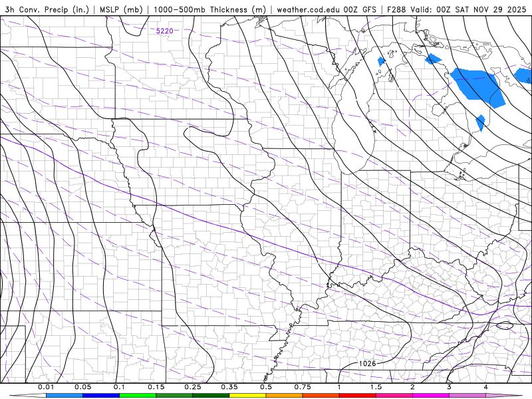Select the light blue legend color segment

click(x=64, y=396)
